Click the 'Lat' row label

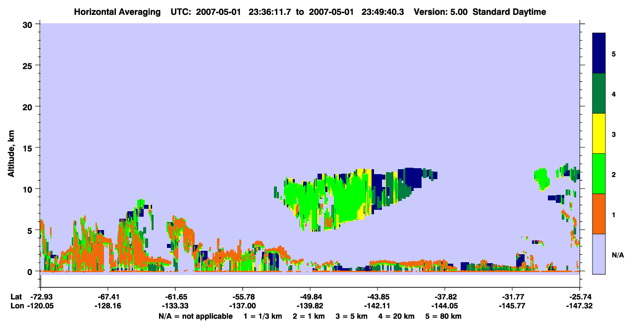click(x=16, y=297)
